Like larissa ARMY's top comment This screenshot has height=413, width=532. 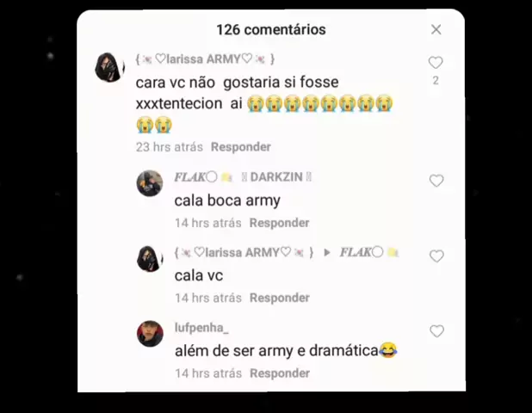[436, 63]
